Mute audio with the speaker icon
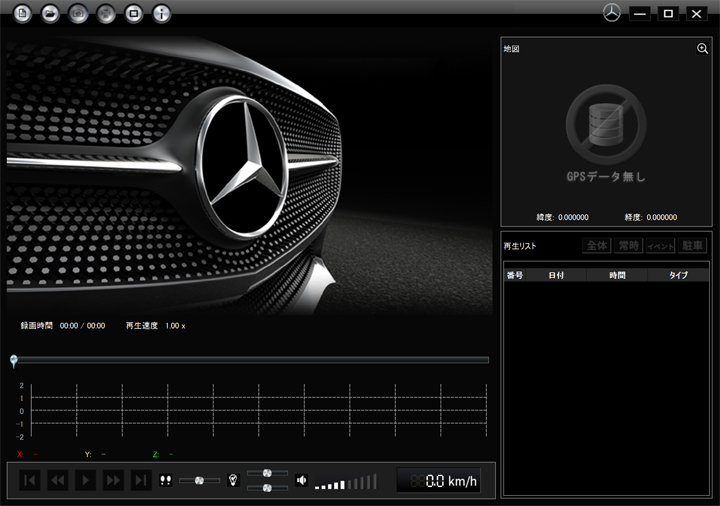The width and height of the screenshot is (720, 506). pos(301,480)
